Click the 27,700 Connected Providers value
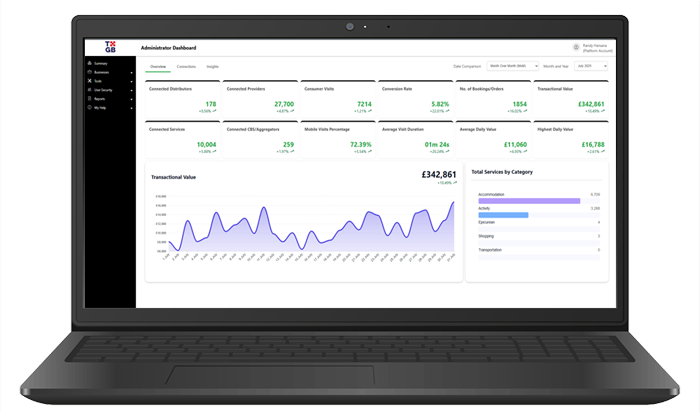This screenshot has width=700, height=414. click(x=284, y=104)
